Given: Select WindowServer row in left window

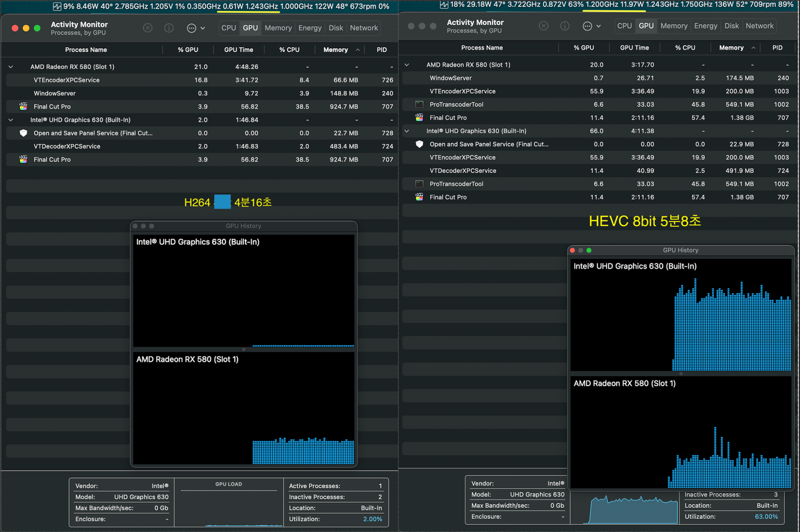Looking at the screenshot, I should [x=202, y=93].
